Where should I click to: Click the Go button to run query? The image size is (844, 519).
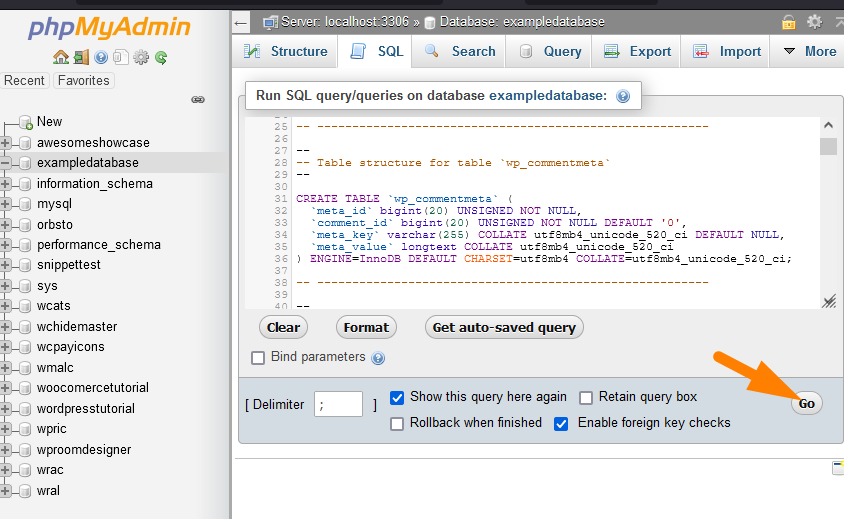click(806, 404)
